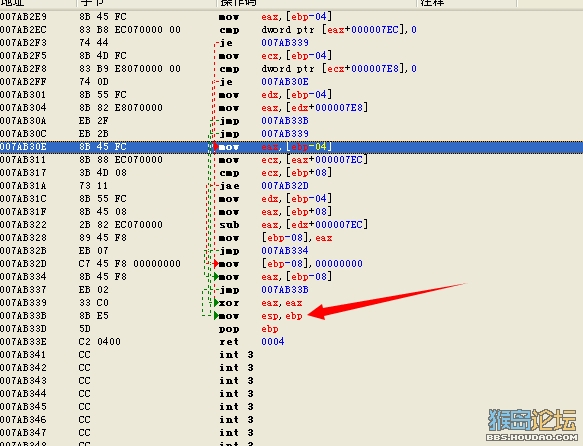Click address 007AB334 in the address column
This screenshot has width=583, height=446.
(x=23, y=277)
